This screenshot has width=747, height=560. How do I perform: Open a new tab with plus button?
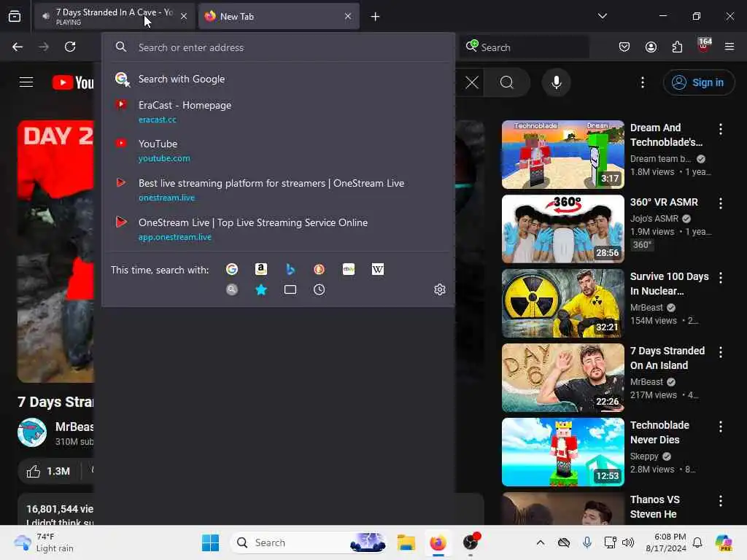375,17
